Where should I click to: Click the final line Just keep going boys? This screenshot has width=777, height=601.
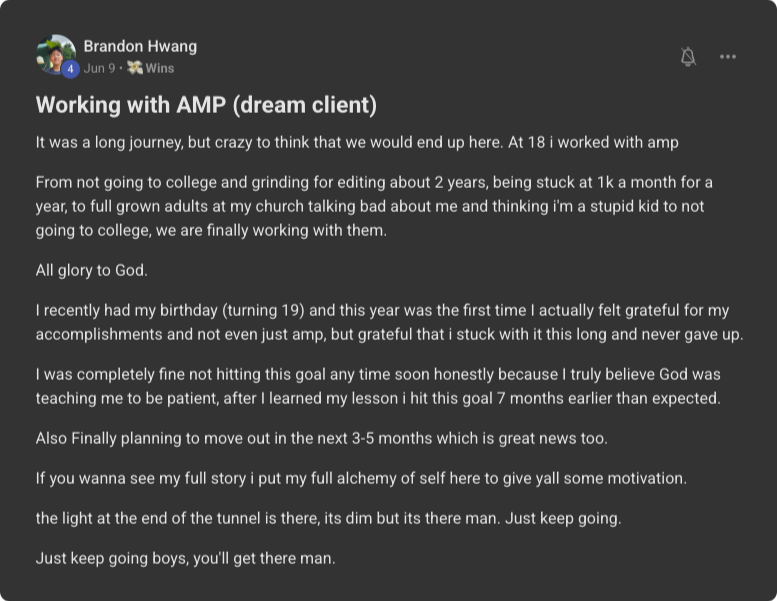[185, 558]
